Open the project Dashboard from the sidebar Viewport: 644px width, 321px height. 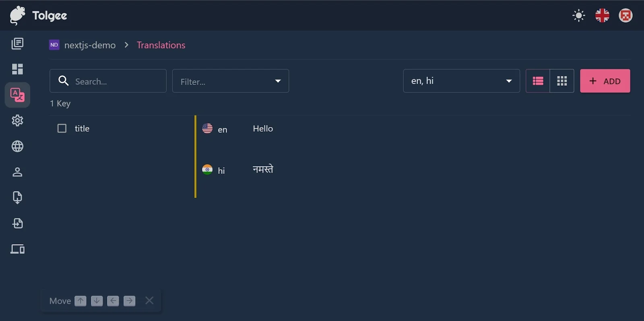17,69
